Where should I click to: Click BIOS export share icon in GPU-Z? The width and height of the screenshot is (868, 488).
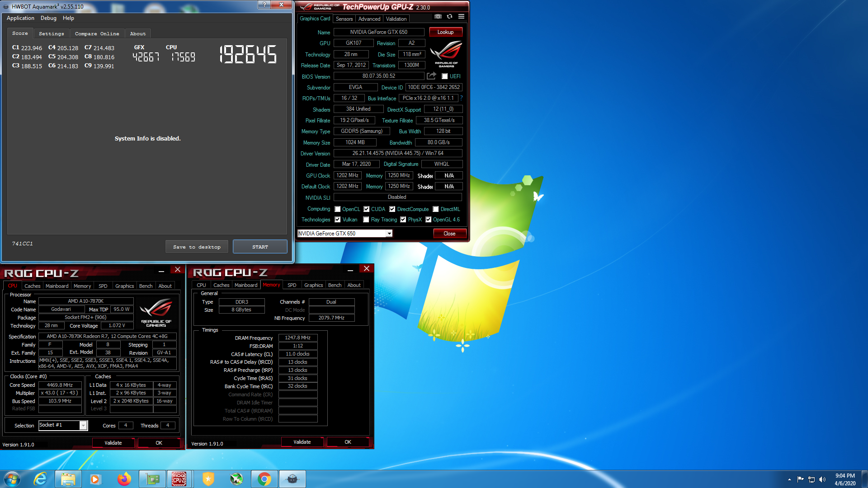click(431, 76)
